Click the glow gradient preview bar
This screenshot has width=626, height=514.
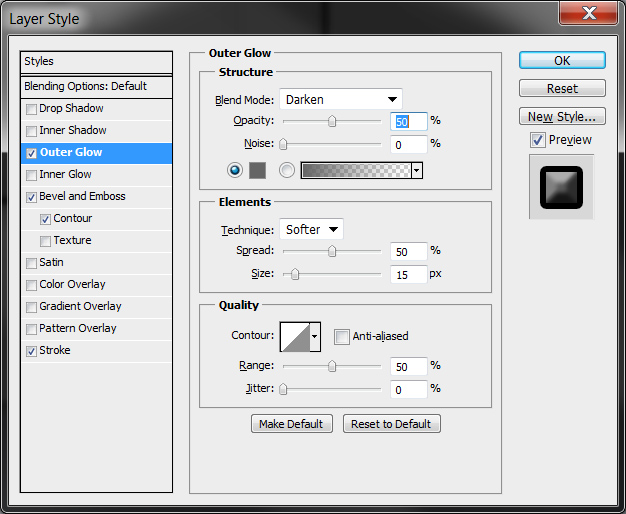pos(355,171)
